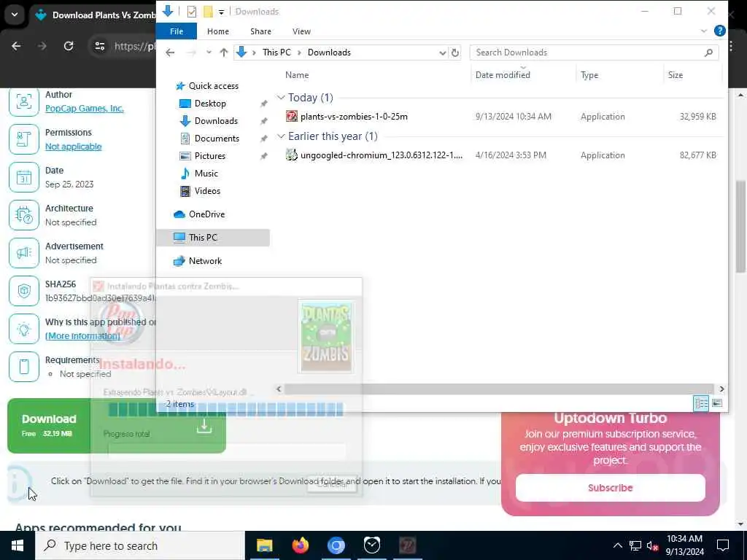
Task: Open PopCap Games, Inc. author link
Action: pyautogui.click(x=85, y=109)
